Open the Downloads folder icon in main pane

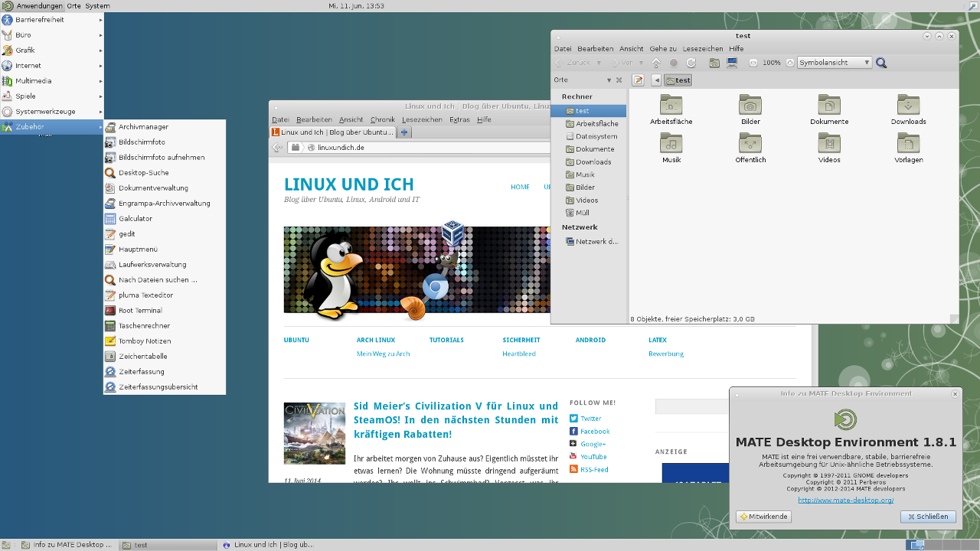click(x=908, y=110)
